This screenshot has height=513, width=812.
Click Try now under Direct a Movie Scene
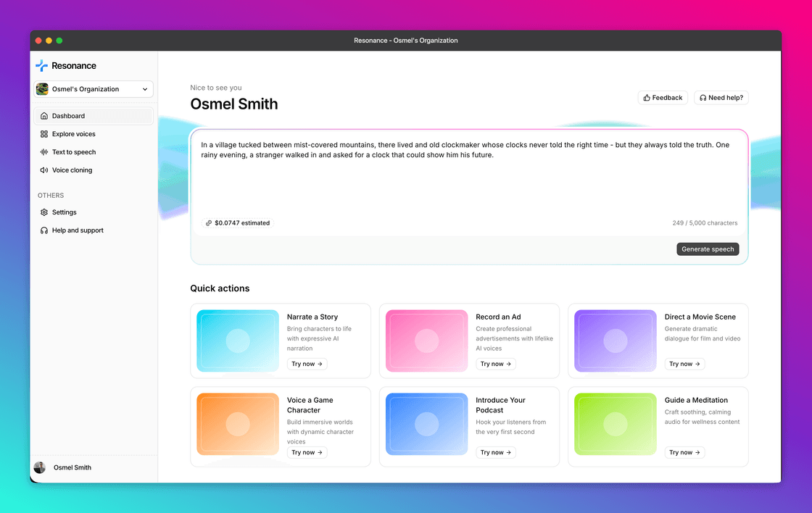(684, 364)
